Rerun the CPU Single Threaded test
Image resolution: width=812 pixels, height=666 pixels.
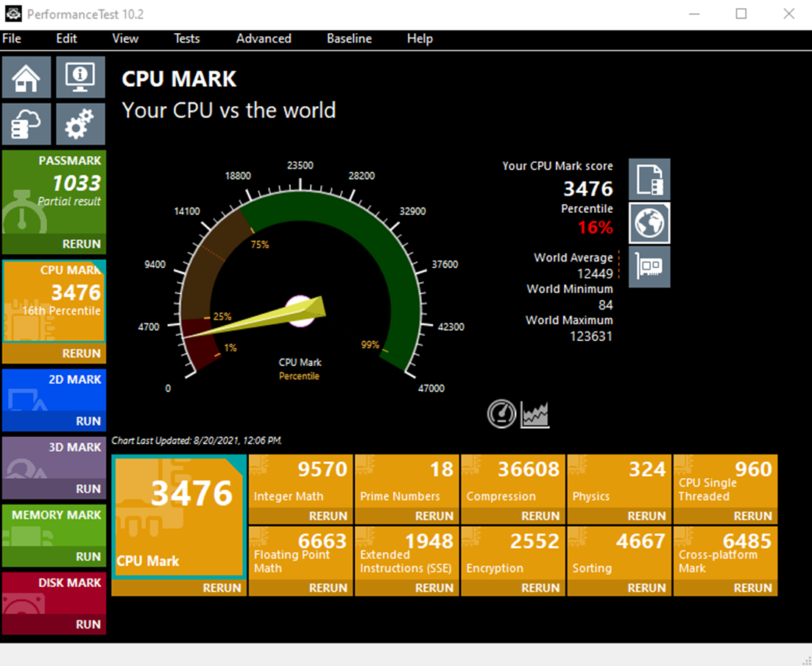(x=726, y=516)
